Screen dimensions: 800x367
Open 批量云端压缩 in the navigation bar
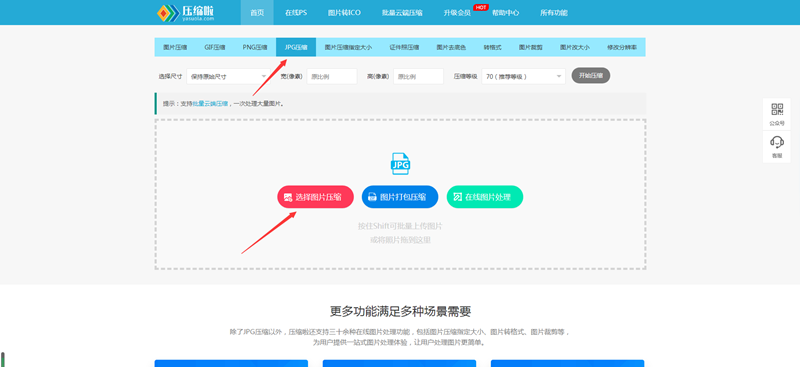pos(402,13)
